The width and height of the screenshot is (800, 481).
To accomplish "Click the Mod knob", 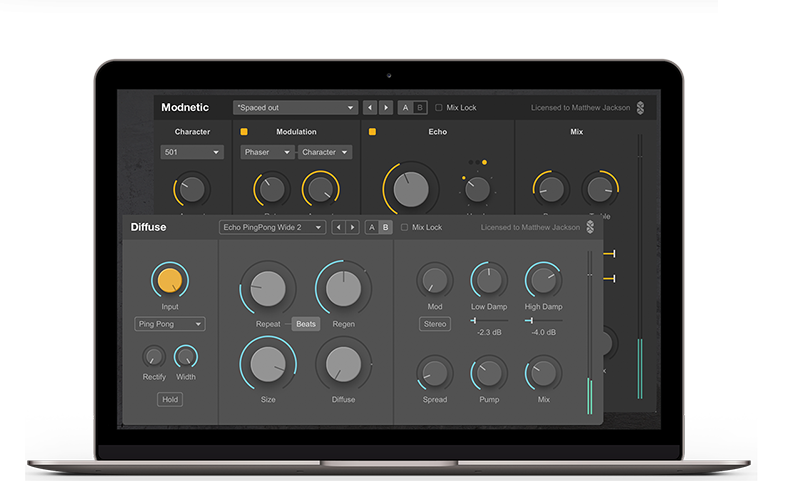I will tap(435, 280).
